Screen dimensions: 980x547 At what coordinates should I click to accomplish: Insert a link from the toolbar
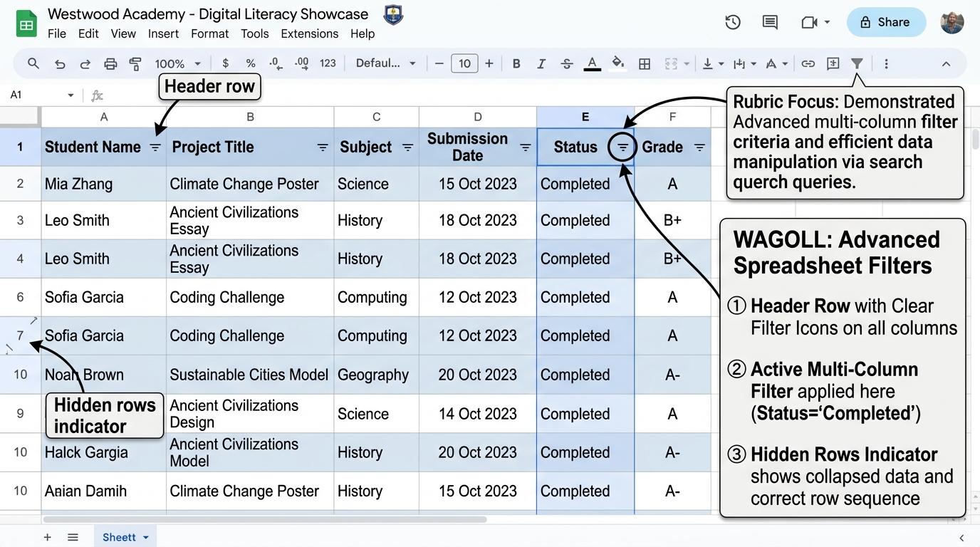click(808, 64)
